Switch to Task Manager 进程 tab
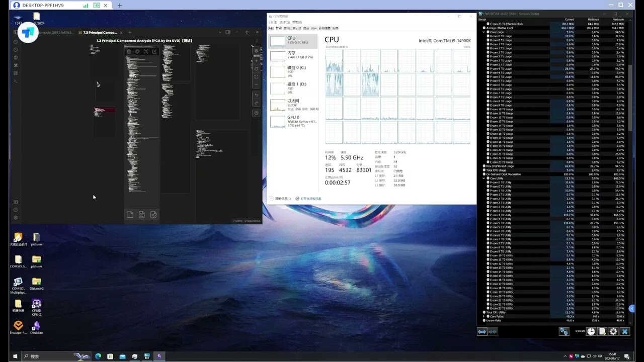This screenshot has height=362, width=644. tap(272, 28)
